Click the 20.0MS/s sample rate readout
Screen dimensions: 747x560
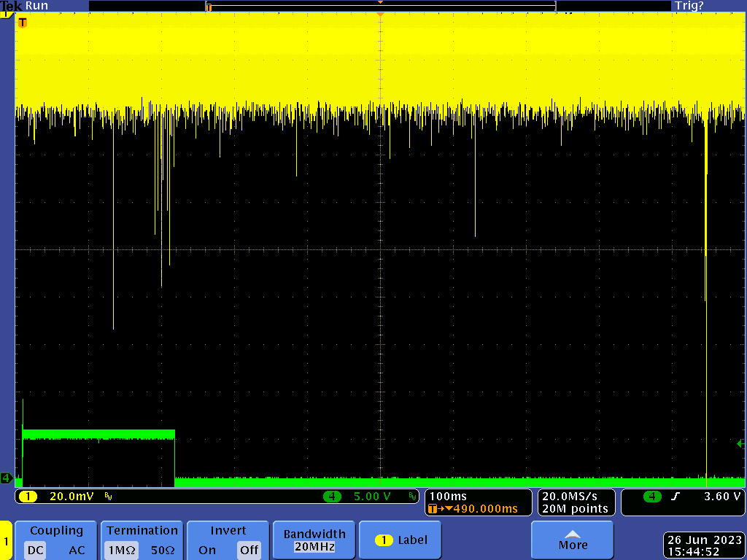[571, 497]
